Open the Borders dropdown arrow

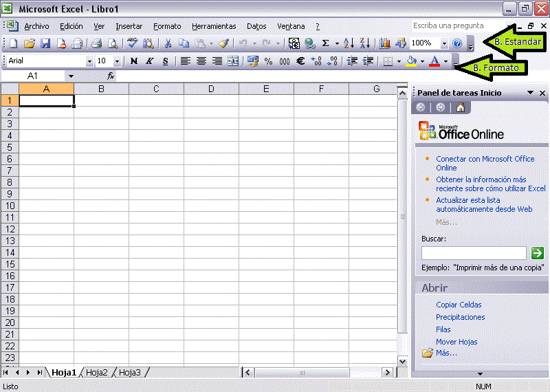[x=399, y=61]
